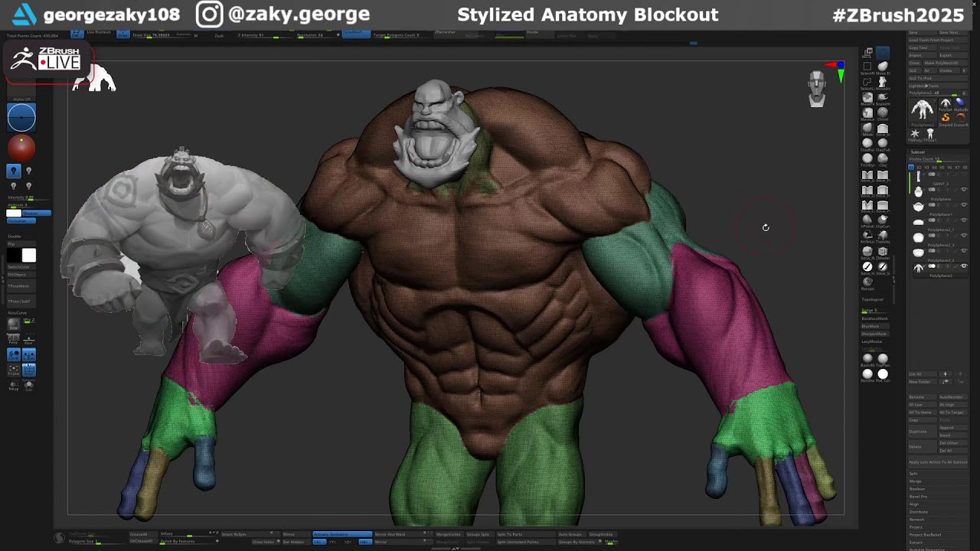The image size is (980, 551).
Task: Toggle visibility eye of PolySphere2_1 subtool
Action: pos(964,220)
